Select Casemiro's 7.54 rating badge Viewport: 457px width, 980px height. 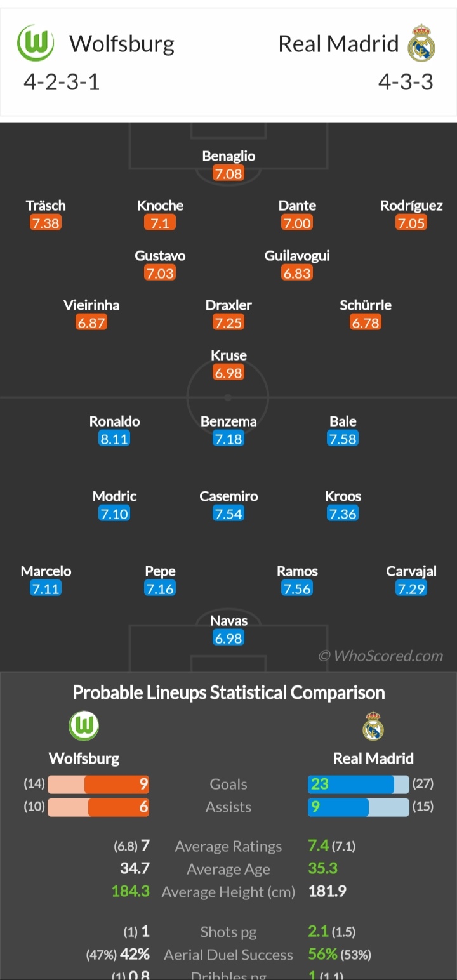(x=228, y=513)
